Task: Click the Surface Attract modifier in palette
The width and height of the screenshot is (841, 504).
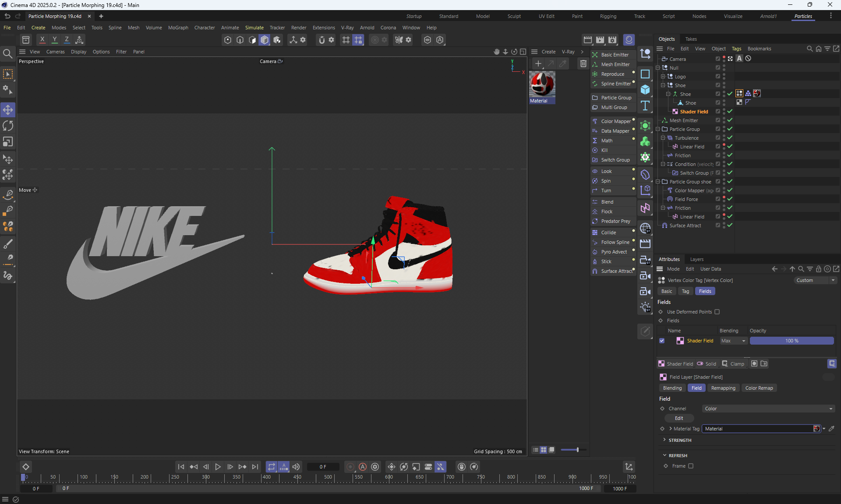Action: pos(616,271)
